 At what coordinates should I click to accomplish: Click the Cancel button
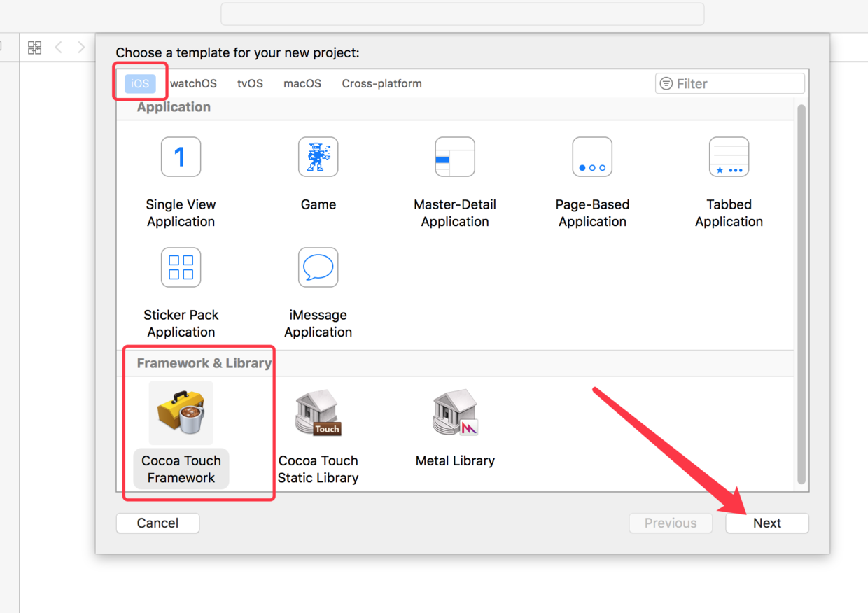(x=157, y=523)
